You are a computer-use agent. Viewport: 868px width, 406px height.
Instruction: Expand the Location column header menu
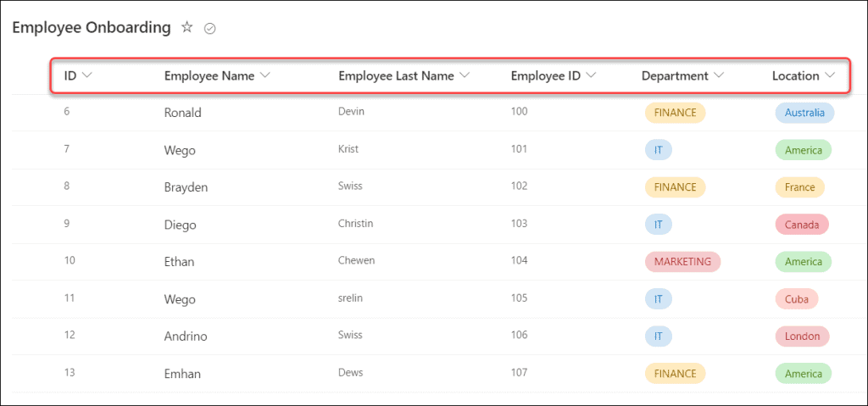[x=829, y=76]
